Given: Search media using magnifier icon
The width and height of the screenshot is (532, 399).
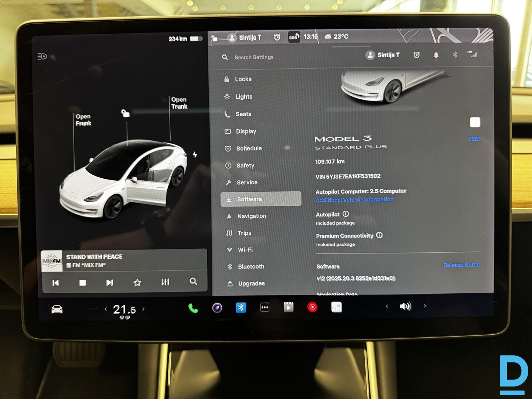Looking at the screenshot, I should (x=193, y=281).
